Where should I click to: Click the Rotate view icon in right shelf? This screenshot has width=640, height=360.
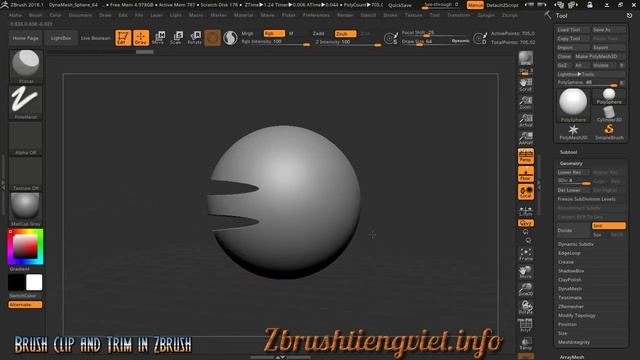pos(526,307)
